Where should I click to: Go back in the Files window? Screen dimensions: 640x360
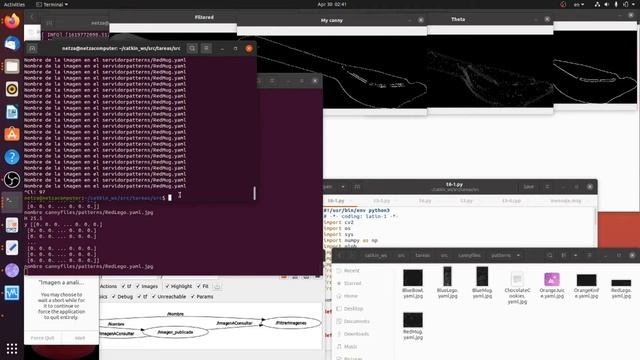click(x=339, y=256)
